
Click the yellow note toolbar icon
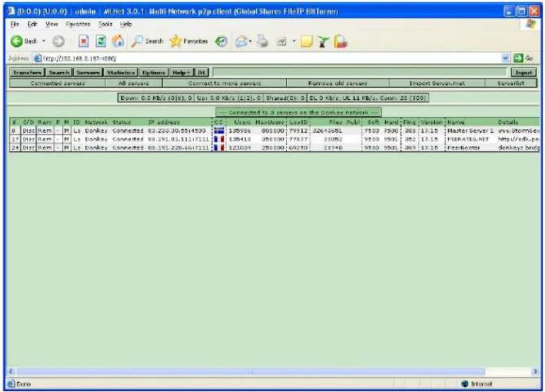pyautogui.click(x=306, y=42)
